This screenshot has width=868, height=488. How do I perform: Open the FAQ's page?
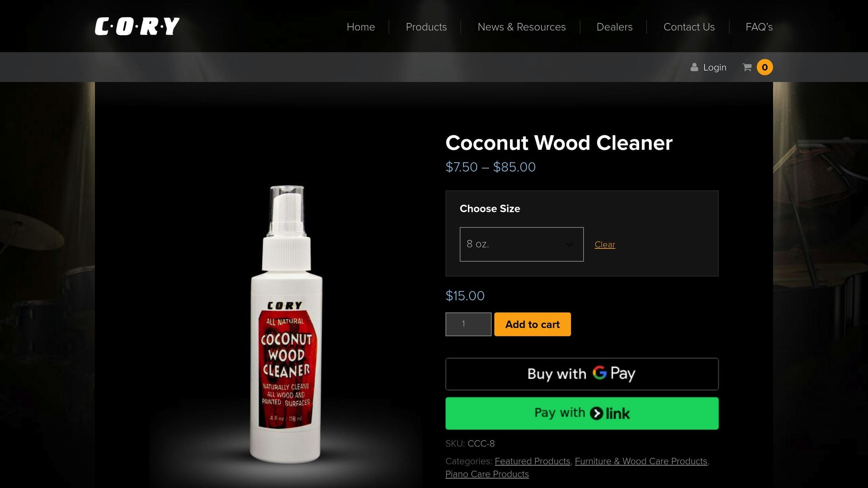tap(759, 27)
